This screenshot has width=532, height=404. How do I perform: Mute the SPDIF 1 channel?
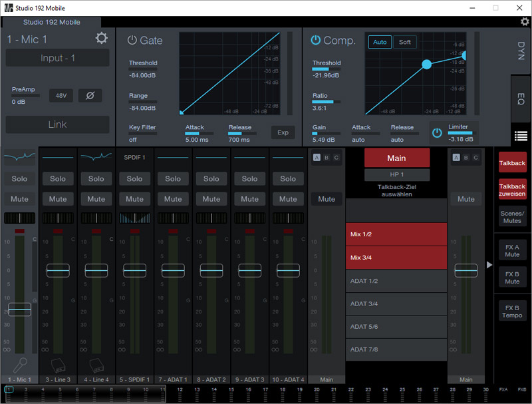tap(134, 199)
